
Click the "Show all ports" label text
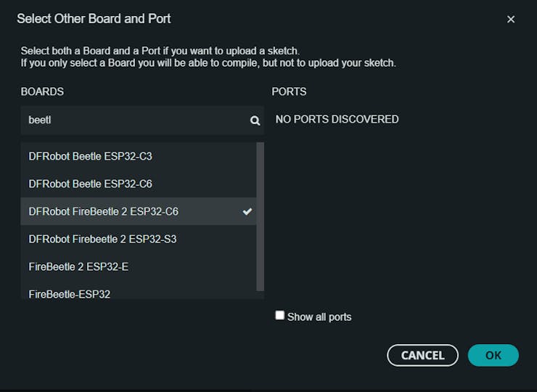tap(319, 317)
